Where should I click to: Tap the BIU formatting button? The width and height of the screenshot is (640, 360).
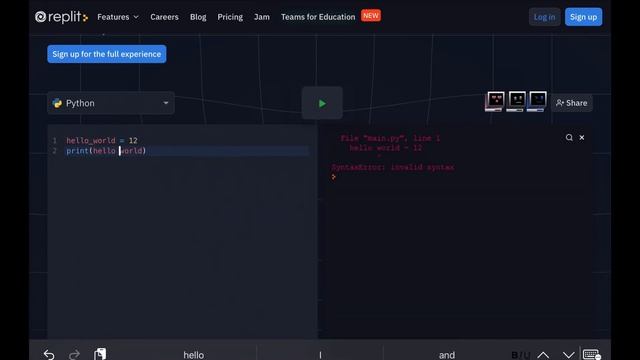pos(521,355)
